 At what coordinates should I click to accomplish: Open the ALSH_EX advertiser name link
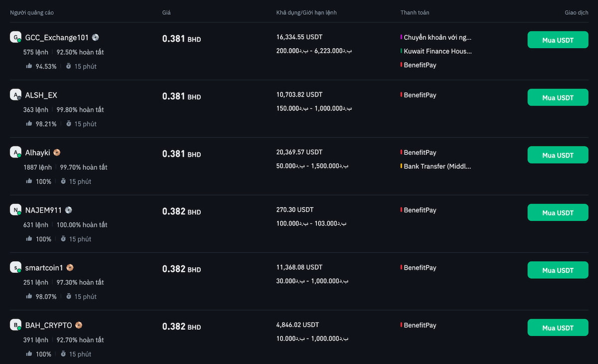pos(41,95)
